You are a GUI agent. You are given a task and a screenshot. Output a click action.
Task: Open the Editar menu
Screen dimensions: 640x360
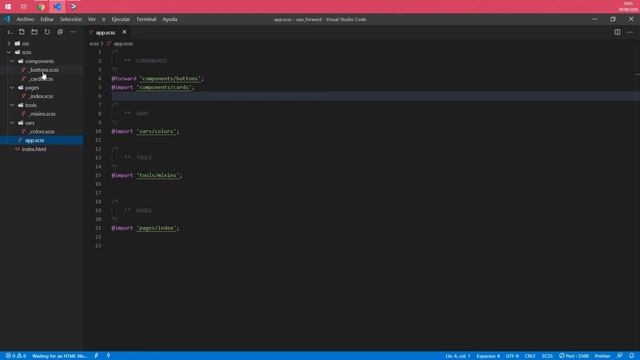click(x=47, y=19)
